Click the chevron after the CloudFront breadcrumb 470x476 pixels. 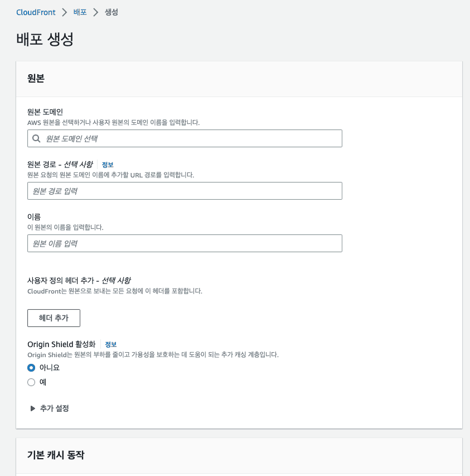65,12
